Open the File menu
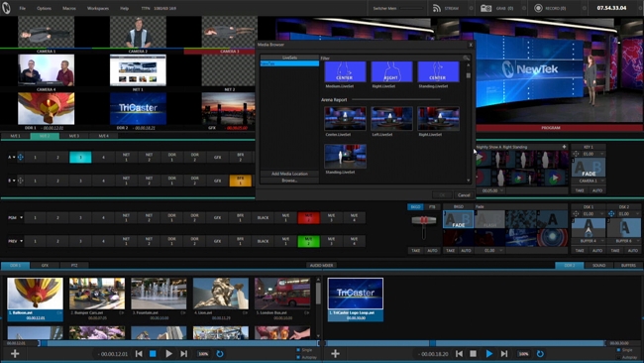The width and height of the screenshot is (644, 363). 22,8
